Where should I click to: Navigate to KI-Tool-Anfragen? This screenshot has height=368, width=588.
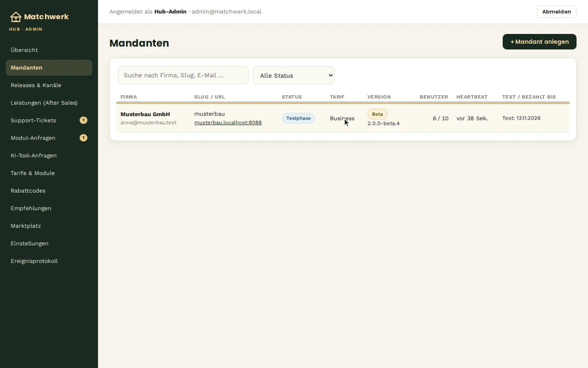(x=49, y=155)
